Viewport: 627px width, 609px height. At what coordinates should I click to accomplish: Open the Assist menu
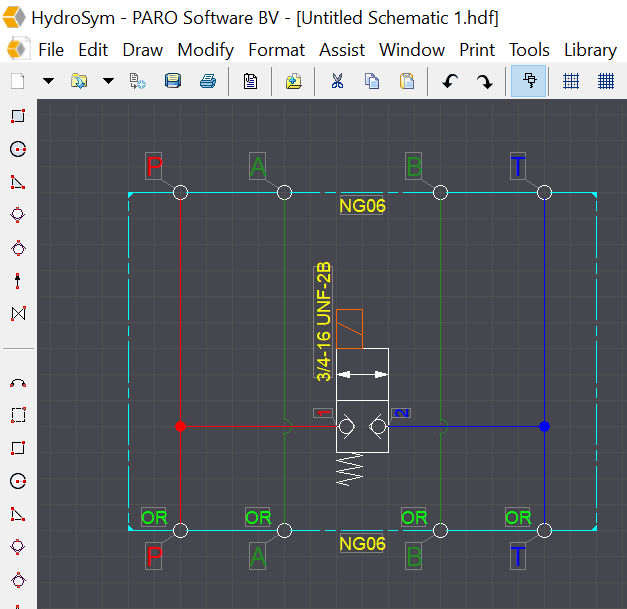point(342,49)
